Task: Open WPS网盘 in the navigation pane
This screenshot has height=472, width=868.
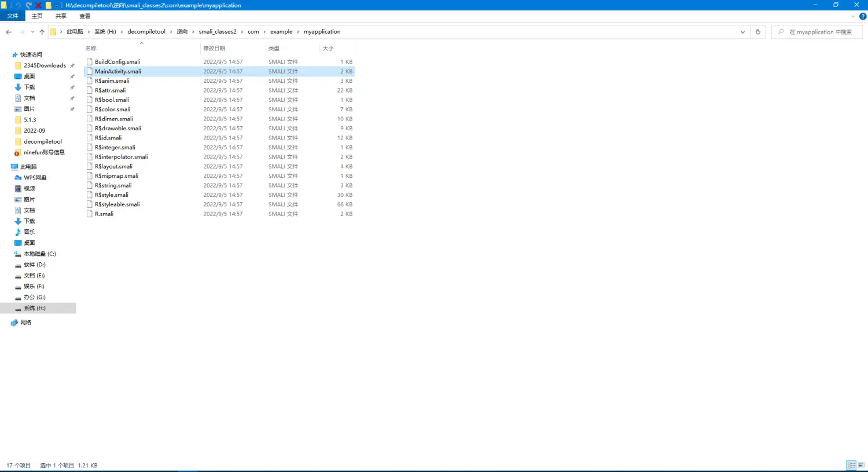Action: (35, 178)
